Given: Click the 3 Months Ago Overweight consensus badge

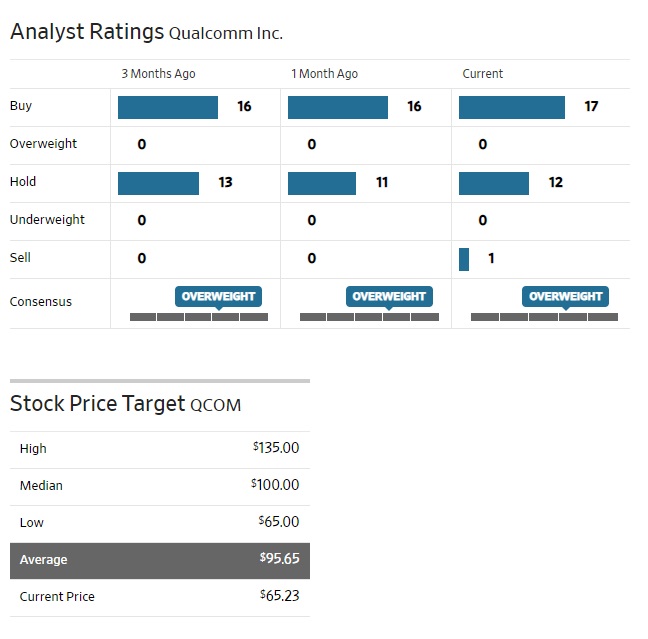Looking at the screenshot, I should [219, 296].
